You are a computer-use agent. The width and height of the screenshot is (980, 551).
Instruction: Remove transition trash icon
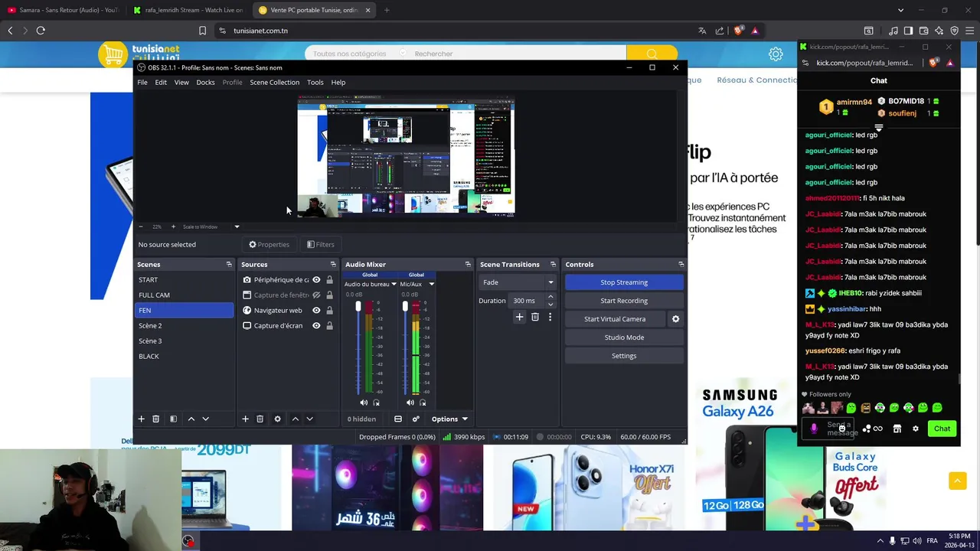(535, 317)
